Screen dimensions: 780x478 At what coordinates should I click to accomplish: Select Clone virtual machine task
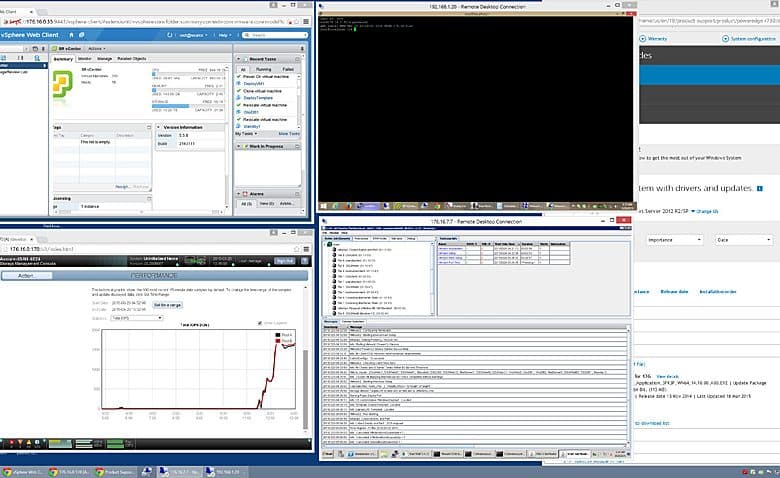[262, 91]
